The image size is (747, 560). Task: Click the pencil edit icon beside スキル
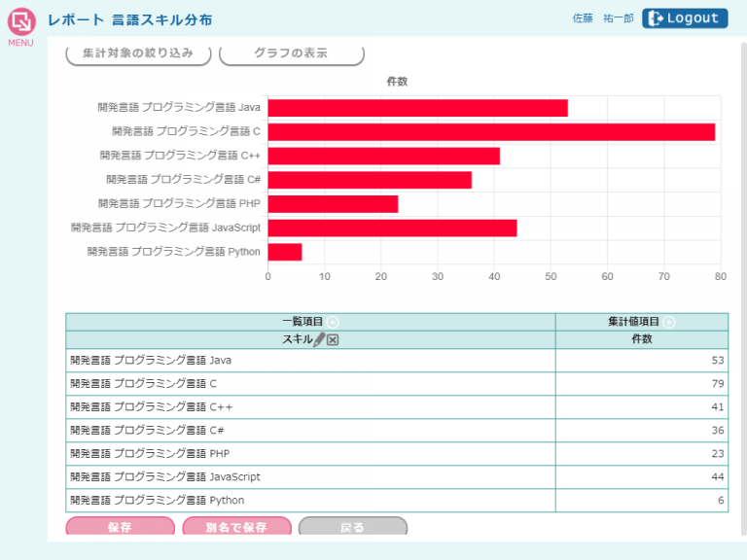point(319,339)
